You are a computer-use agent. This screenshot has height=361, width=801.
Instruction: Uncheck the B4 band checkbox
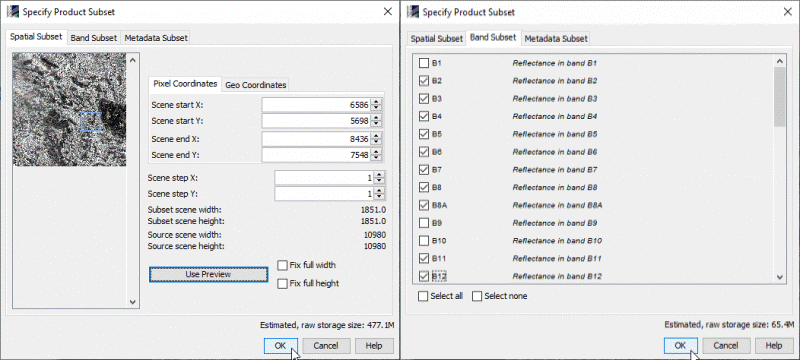424,116
